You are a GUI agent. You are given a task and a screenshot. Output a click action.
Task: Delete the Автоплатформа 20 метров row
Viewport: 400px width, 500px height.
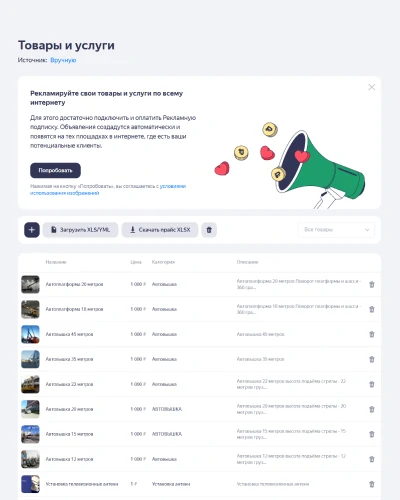pyautogui.click(x=372, y=284)
